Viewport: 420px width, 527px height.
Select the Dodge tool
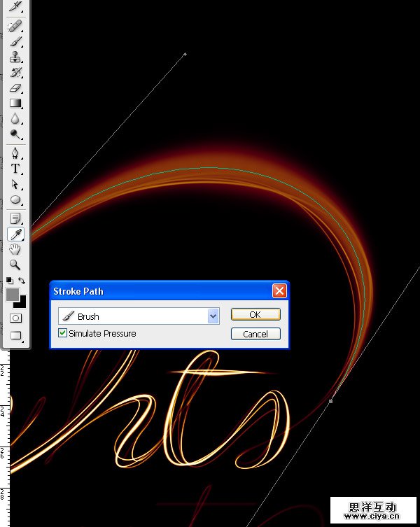click(15, 134)
